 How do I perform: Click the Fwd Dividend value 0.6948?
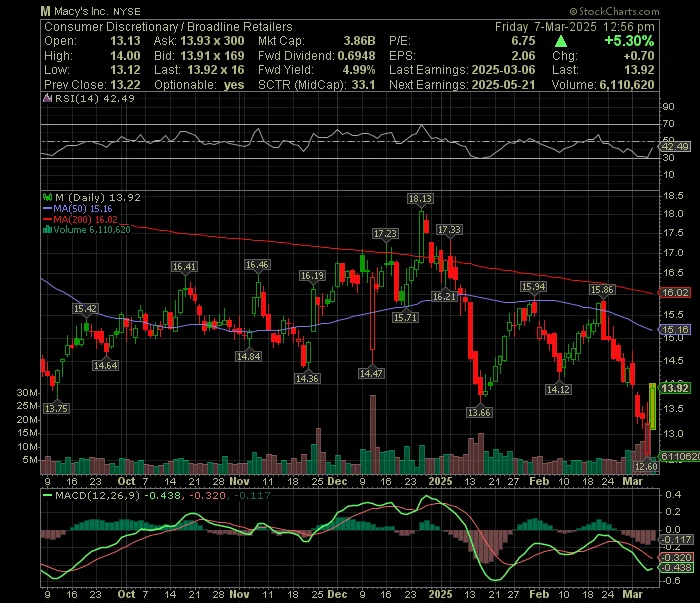pyautogui.click(x=356, y=56)
